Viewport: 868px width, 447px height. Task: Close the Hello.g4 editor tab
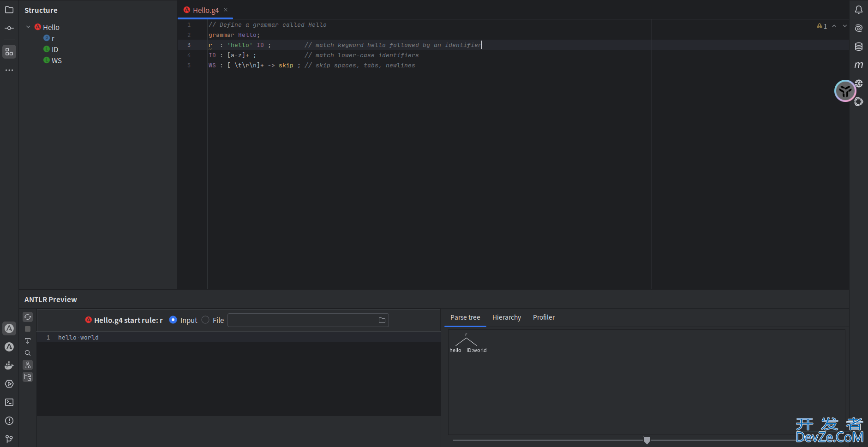(226, 10)
